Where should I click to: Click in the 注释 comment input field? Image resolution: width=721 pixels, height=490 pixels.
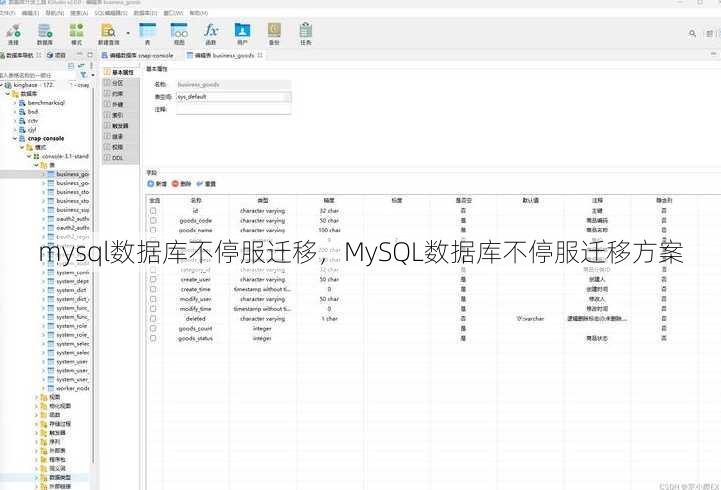[234, 109]
